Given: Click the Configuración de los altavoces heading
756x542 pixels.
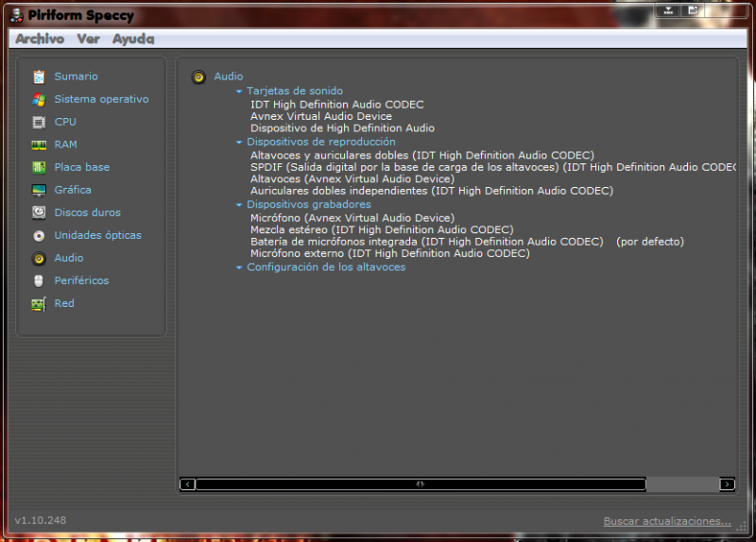Looking at the screenshot, I should (x=326, y=267).
